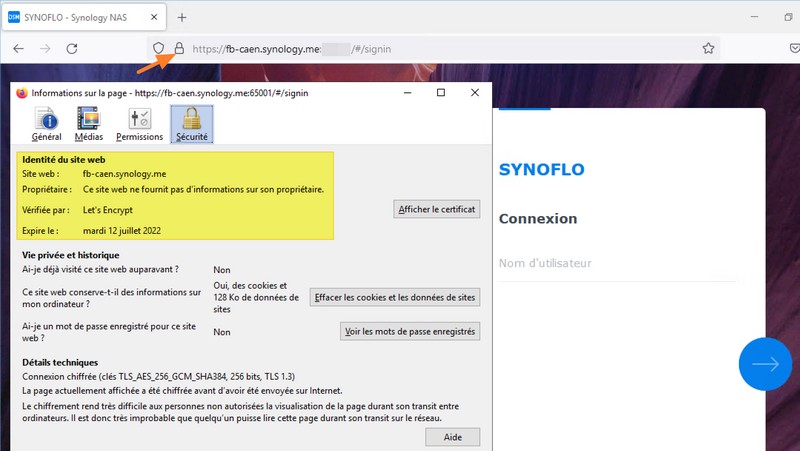800x451 pixels.
Task: Click the Afficher le certificat button
Action: 437,209
